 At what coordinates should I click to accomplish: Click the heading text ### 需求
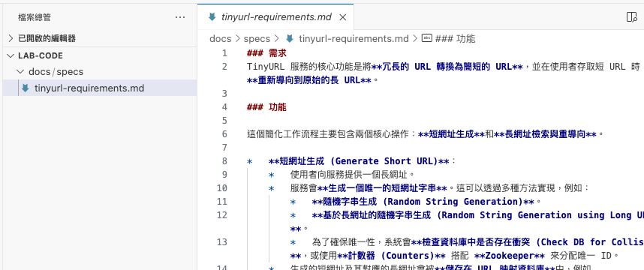point(266,53)
